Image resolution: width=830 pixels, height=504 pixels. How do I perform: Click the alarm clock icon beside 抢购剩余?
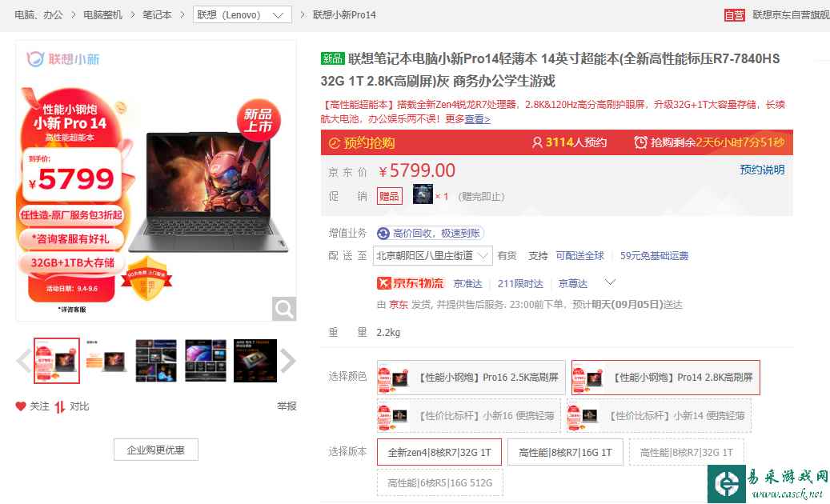640,142
